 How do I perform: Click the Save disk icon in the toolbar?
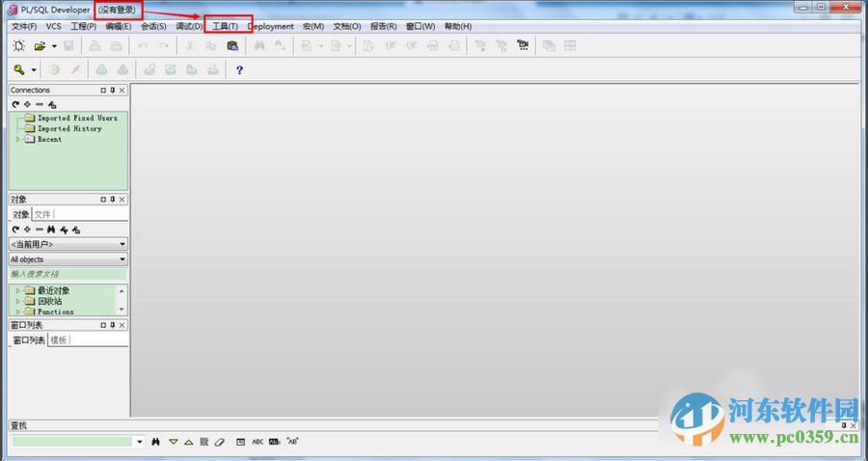pos(68,46)
